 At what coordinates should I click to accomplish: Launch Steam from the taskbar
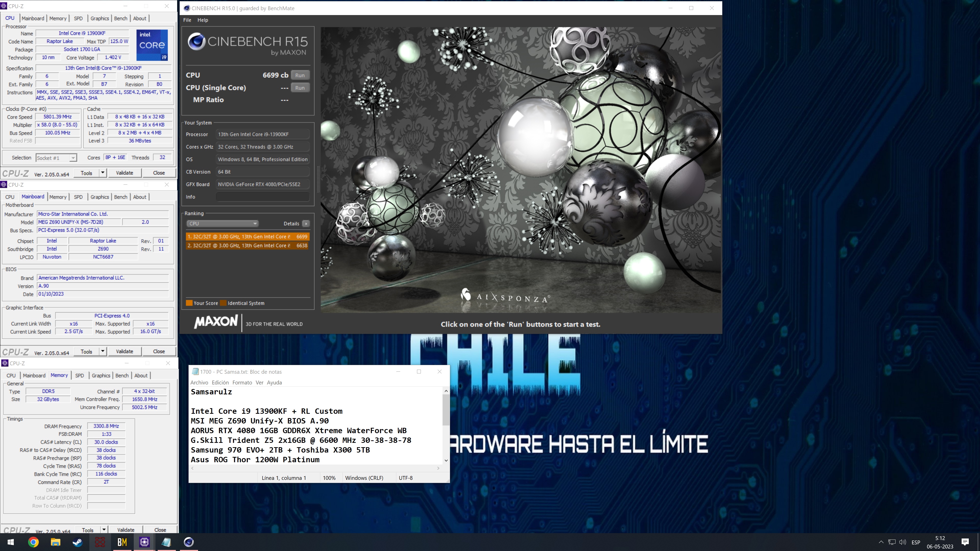[x=78, y=542]
